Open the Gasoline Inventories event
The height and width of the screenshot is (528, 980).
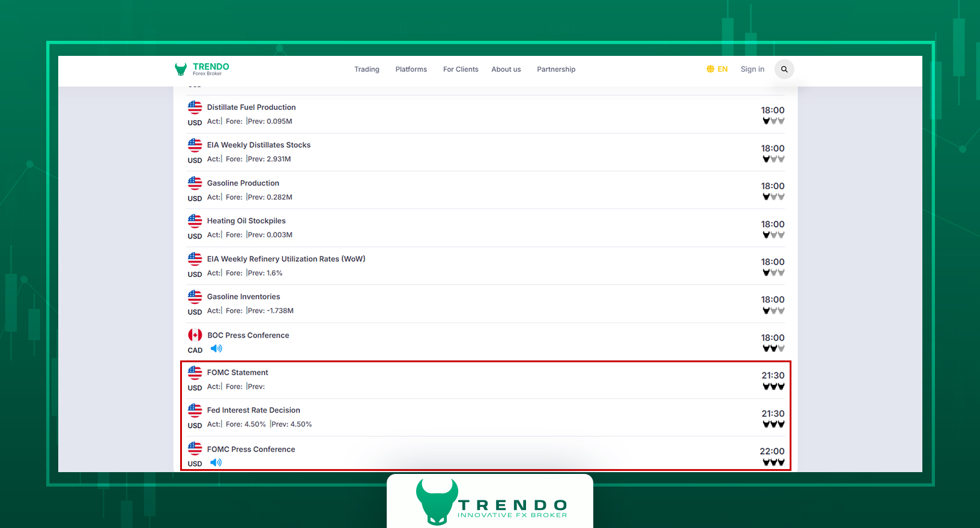click(244, 296)
